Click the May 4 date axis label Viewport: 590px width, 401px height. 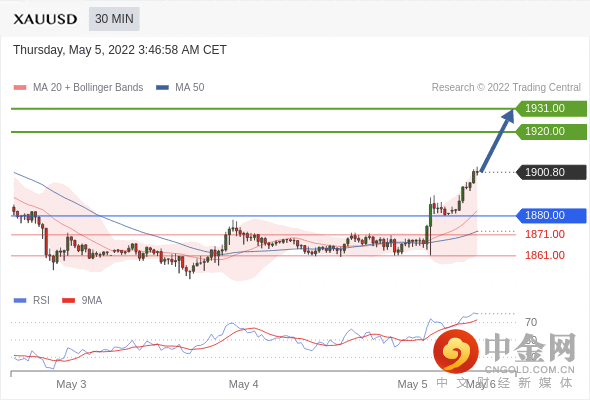(243, 384)
